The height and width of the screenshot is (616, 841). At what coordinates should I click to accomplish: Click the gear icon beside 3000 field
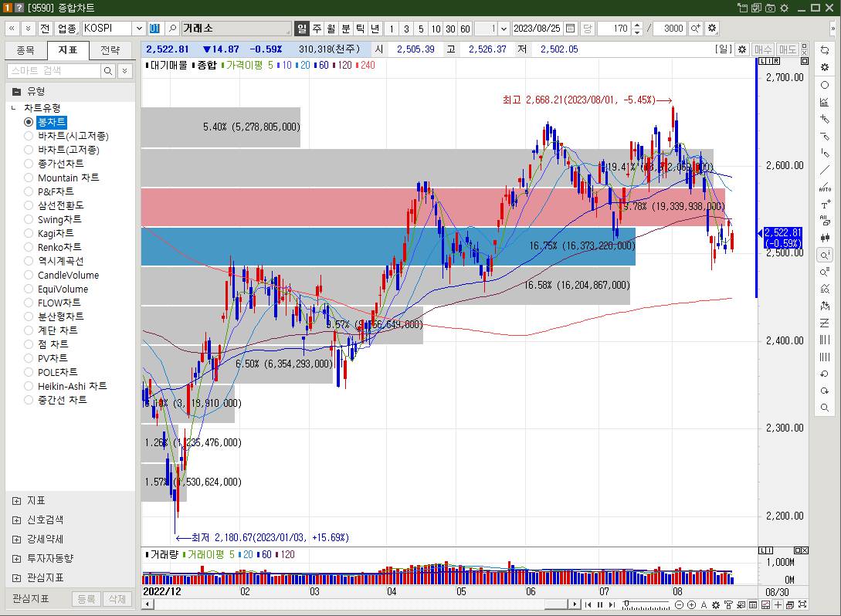click(x=712, y=29)
